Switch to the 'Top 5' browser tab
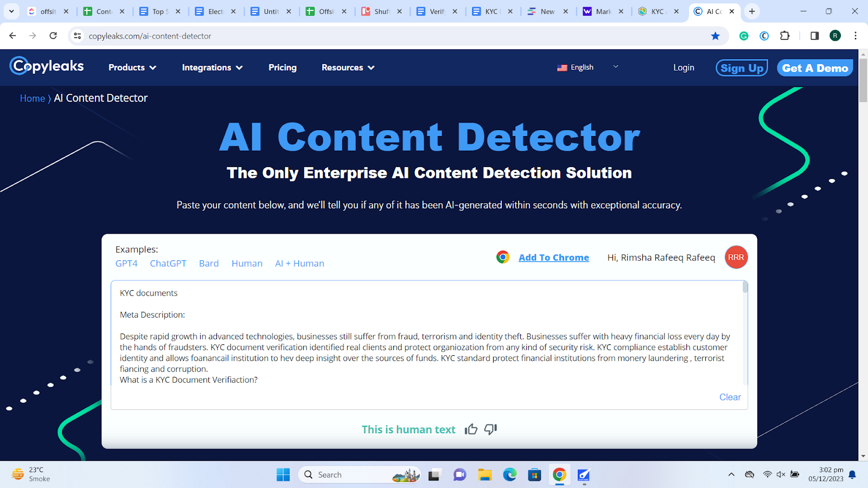This screenshot has height=488, width=868. (x=159, y=11)
